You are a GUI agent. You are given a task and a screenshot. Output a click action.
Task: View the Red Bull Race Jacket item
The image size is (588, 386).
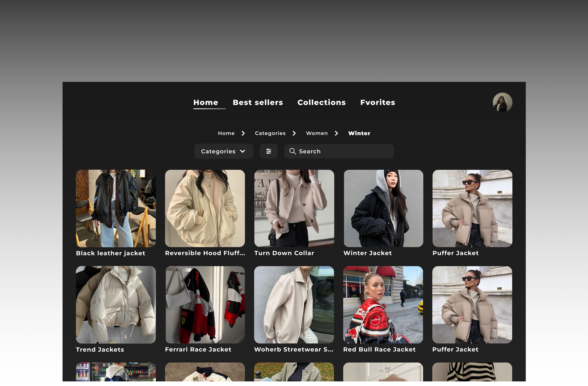click(383, 305)
